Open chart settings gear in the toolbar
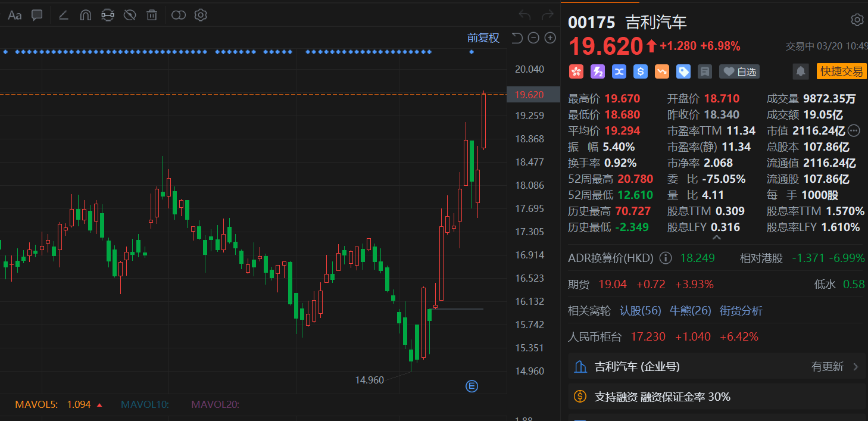This screenshot has height=421, width=868. tap(201, 15)
